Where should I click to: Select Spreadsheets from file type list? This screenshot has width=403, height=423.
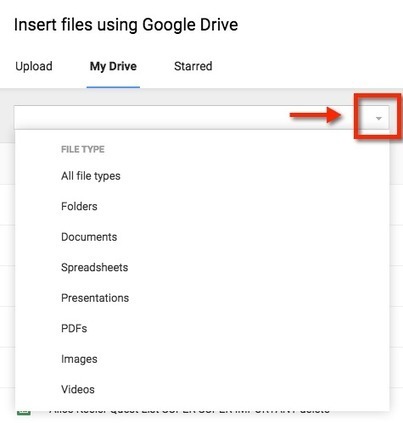coord(95,267)
